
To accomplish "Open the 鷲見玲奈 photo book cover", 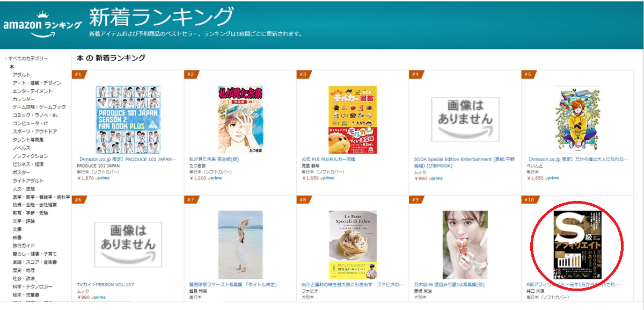I will (x=240, y=244).
